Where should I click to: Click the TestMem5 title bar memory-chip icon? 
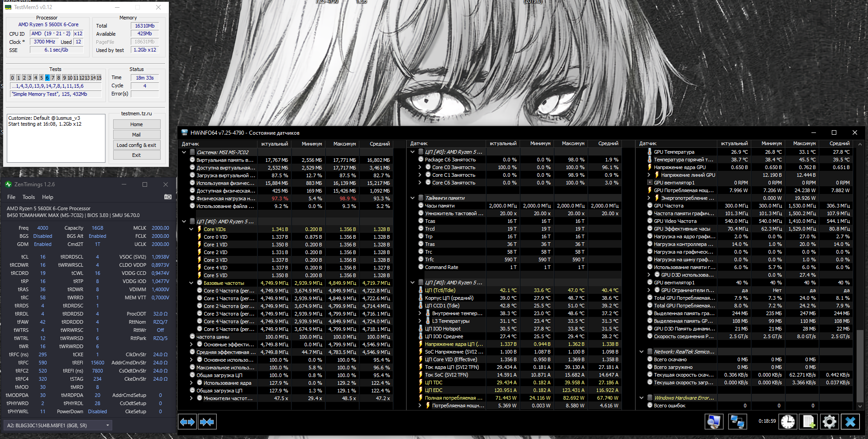(8, 7)
